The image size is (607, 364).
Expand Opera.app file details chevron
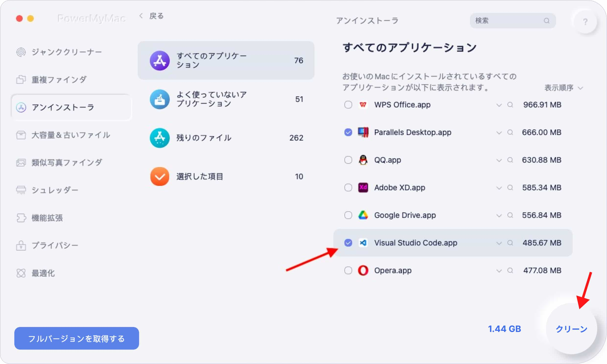click(x=499, y=271)
